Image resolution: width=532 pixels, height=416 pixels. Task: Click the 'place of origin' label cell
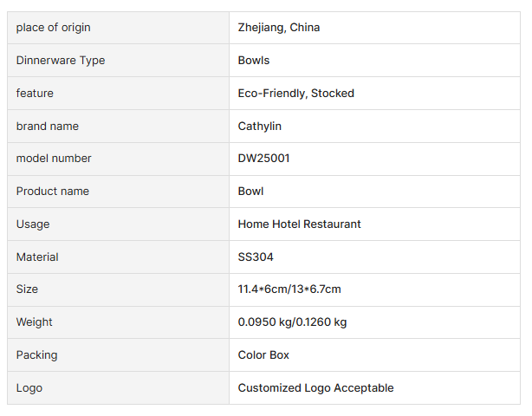coord(53,28)
